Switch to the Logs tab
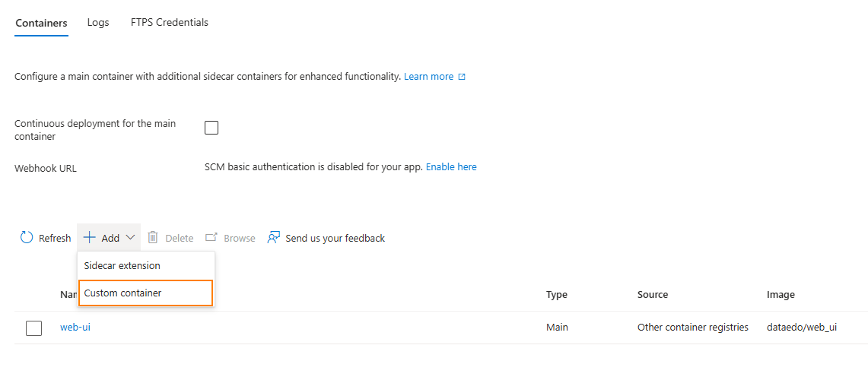Image resolution: width=868 pixels, height=380 pixels. 98,23
